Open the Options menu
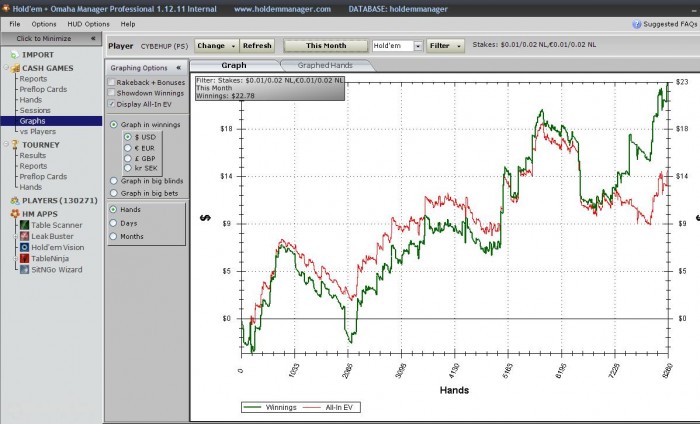The height and width of the screenshot is (424, 700). tap(44, 24)
